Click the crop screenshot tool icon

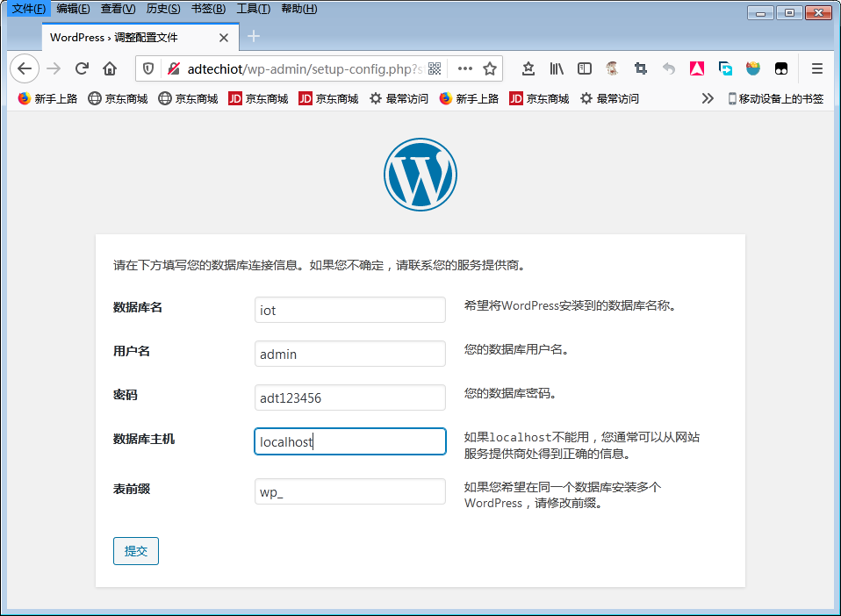tap(641, 68)
